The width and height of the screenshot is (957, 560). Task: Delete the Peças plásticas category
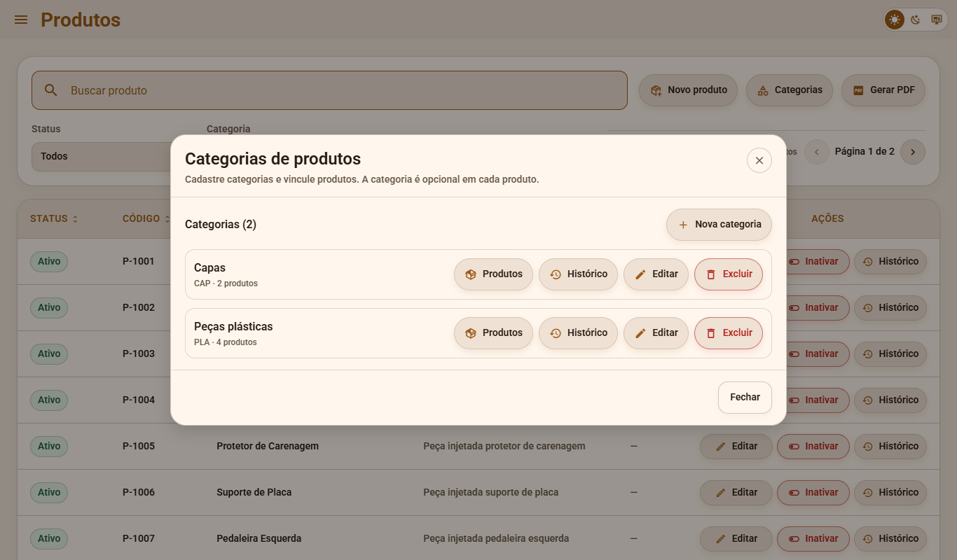(x=729, y=333)
